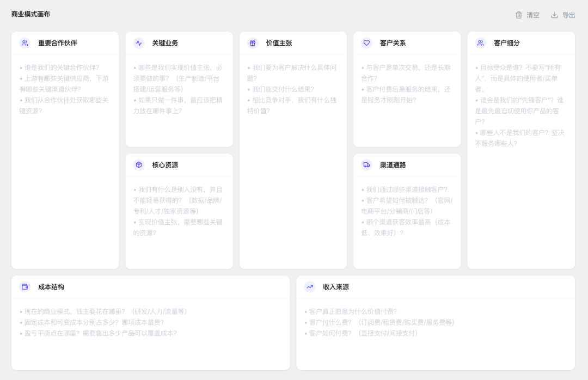This screenshot has width=588, height=380.
Task: Click the 关键业务 activity pulse icon
Action: [x=139, y=43]
